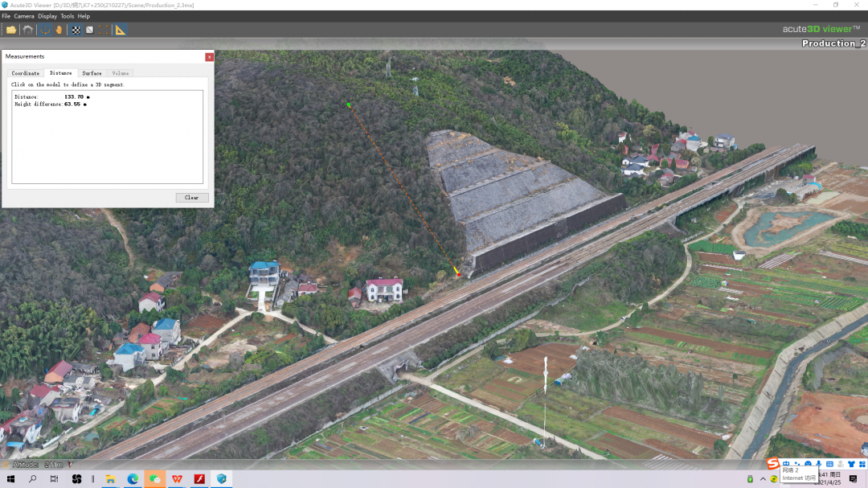Open the Tools menu
Image resolution: width=868 pixels, height=488 pixels.
tap(68, 16)
